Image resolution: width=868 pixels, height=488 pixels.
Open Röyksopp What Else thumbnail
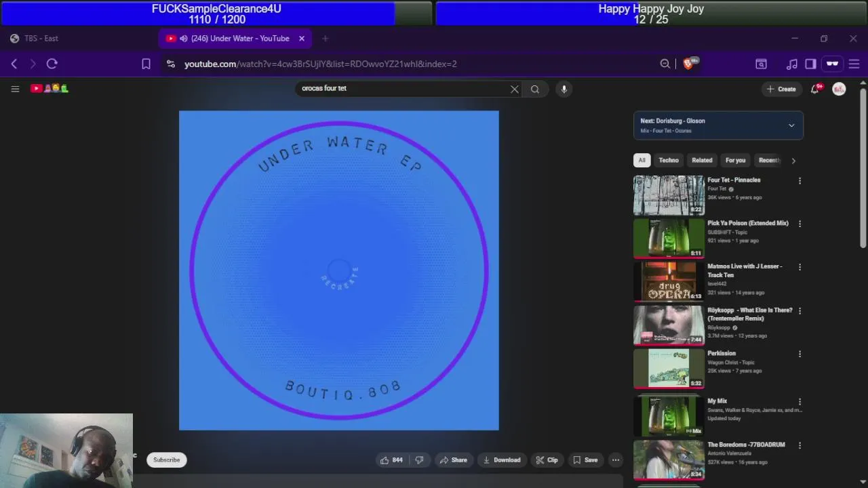[x=669, y=325]
